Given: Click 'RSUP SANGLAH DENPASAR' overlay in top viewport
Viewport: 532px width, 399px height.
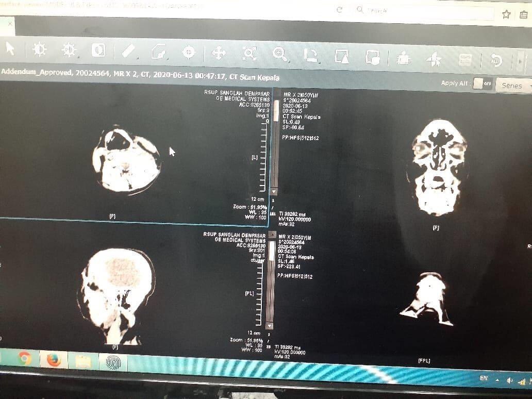Looking at the screenshot, I should pos(237,93).
